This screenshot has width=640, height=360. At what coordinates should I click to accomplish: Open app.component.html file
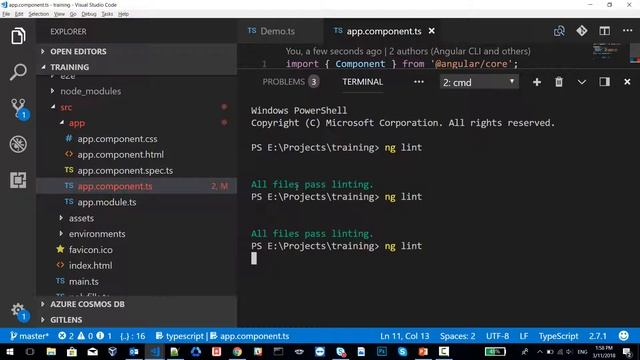(x=137, y=155)
